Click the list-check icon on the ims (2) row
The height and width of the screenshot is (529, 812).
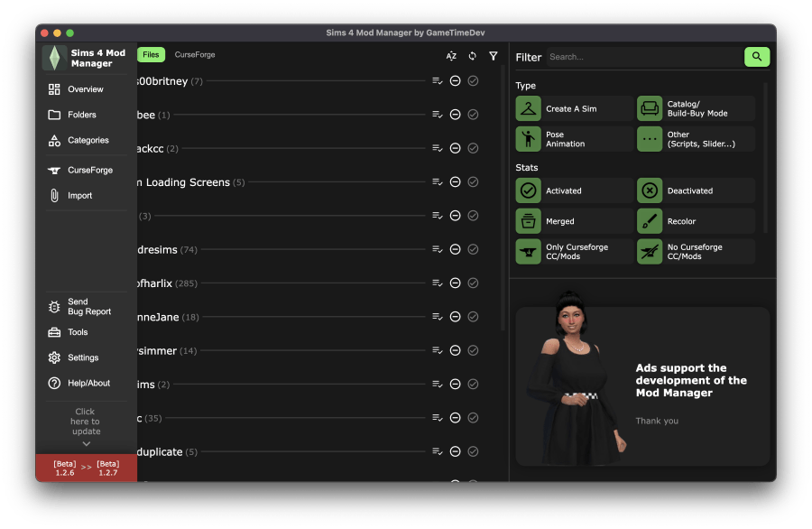[438, 384]
